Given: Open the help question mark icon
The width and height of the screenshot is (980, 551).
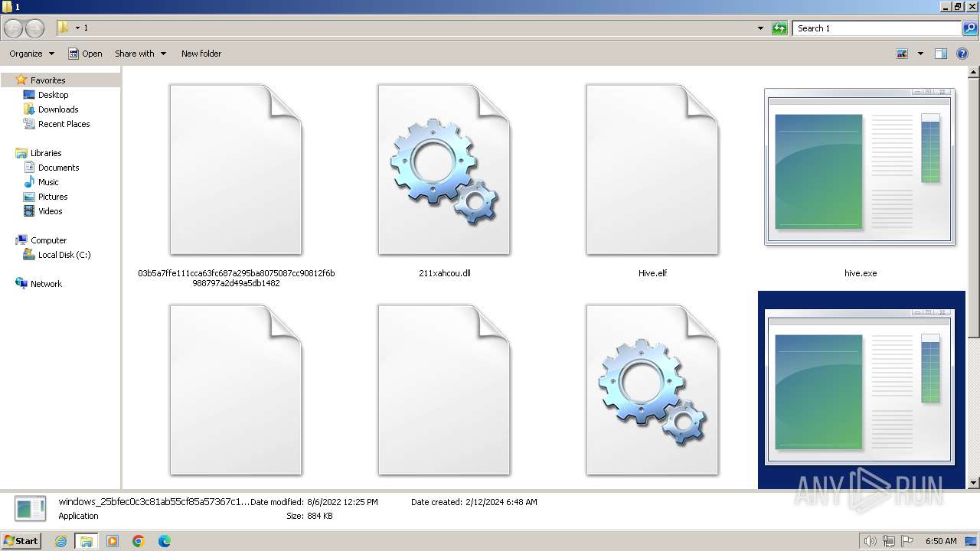Looking at the screenshot, I should point(962,54).
